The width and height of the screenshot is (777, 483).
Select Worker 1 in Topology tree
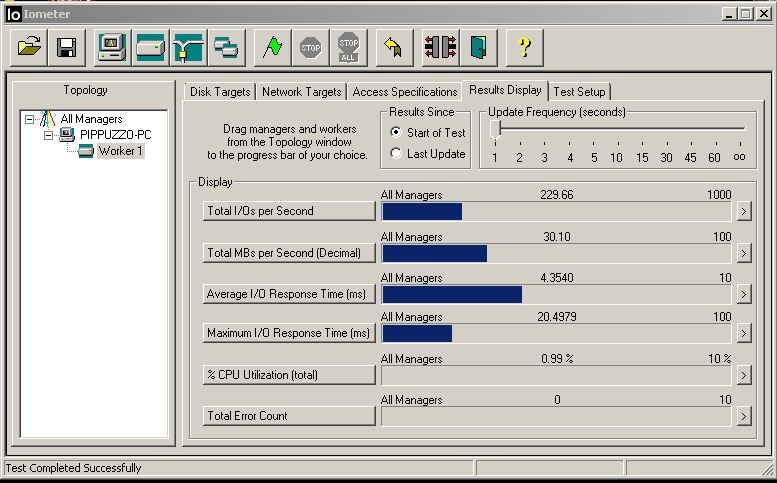(x=120, y=151)
